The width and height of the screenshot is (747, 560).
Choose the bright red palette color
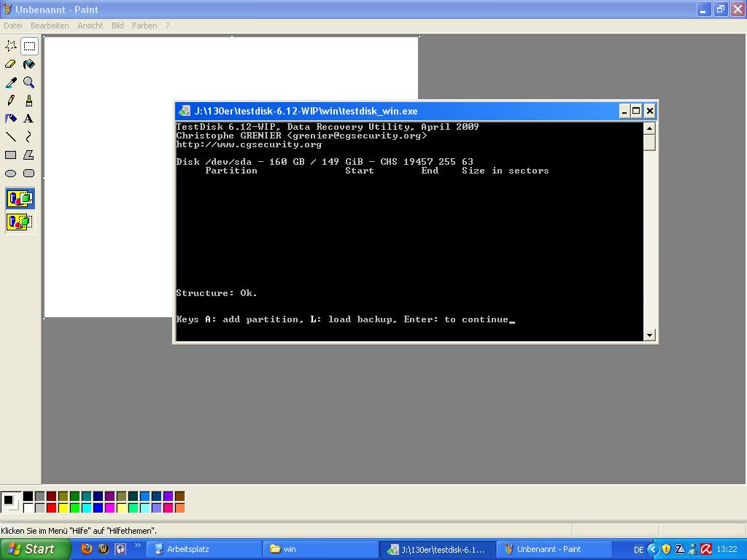(52, 508)
